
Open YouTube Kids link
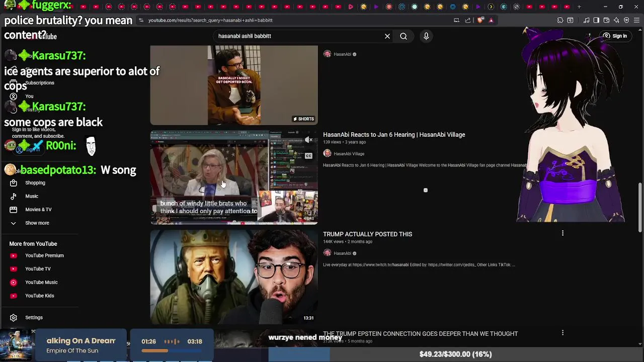[39, 296]
